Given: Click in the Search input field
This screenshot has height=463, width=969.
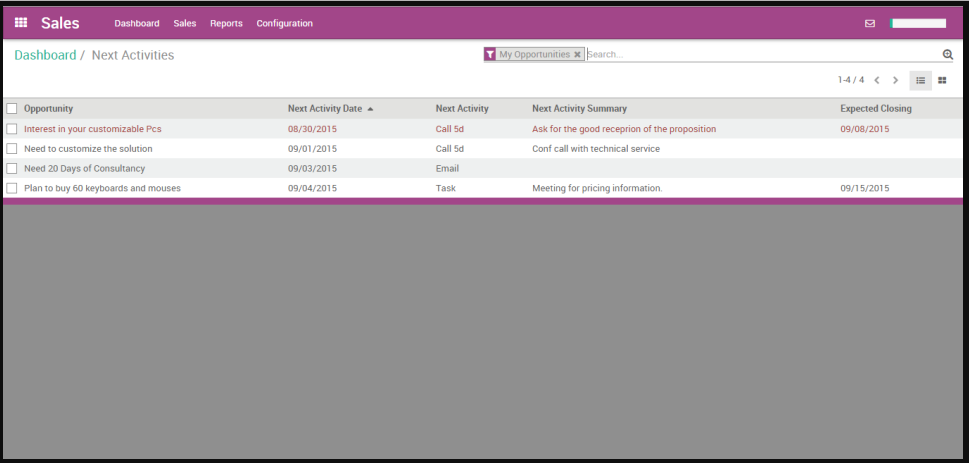Looking at the screenshot, I should click(x=763, y=54).
